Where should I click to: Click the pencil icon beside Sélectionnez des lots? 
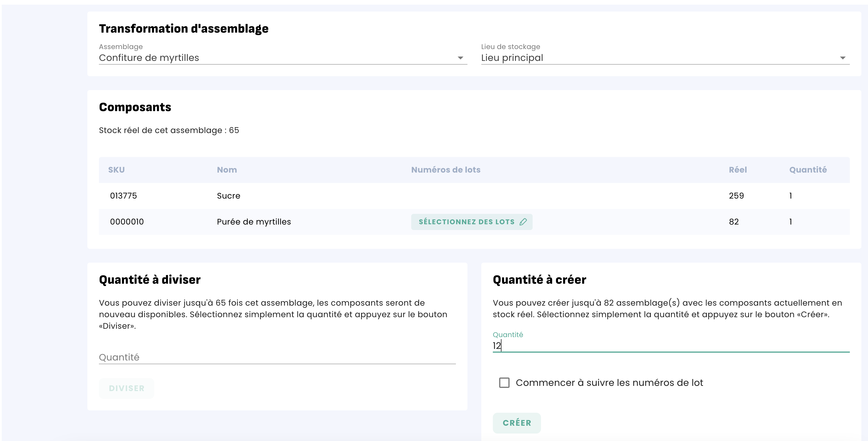click(523, 222)
